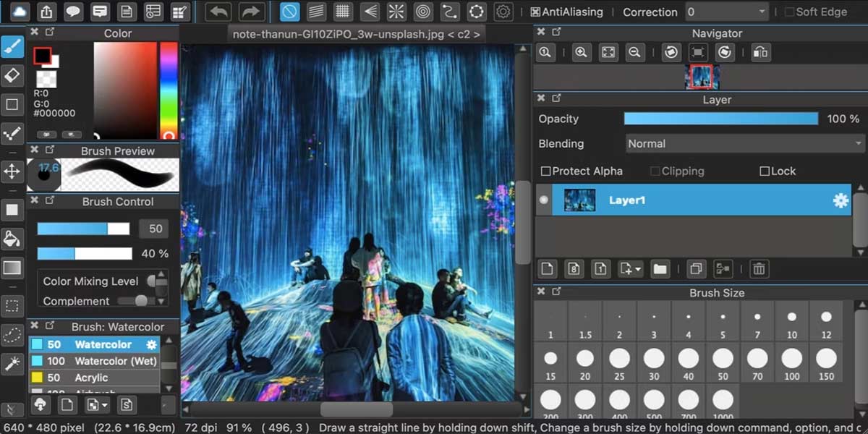
Task: Delete the layer with the trash icon
Action: point(759,268)
